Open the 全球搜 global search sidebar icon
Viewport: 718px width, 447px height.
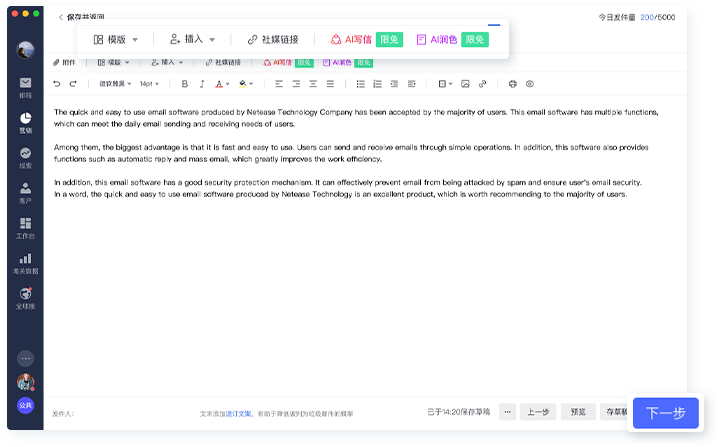[x=25, y=297]
